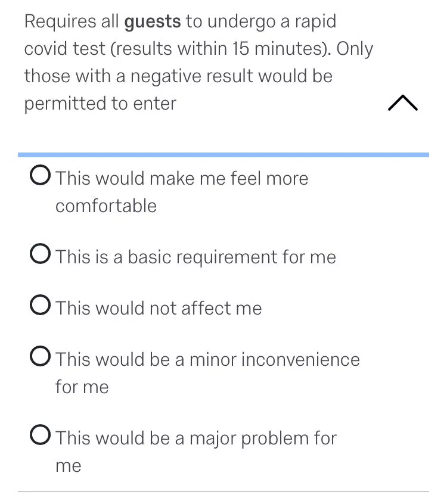The height and width of the screenshot is (504, 447).
Task: Click the 'This is a basic requirement for me' label
Action: click(x=196, y=257)
